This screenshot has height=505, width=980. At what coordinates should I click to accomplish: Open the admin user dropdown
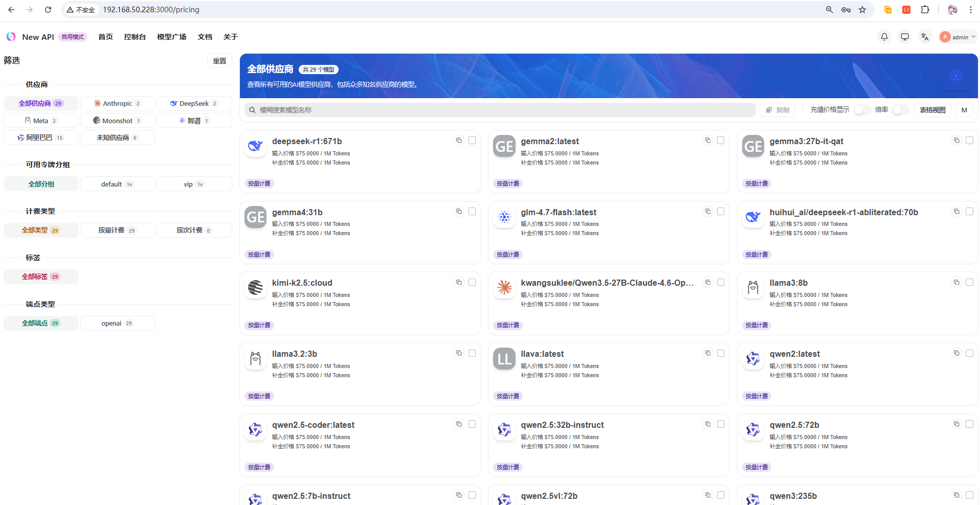click(958, 37)
